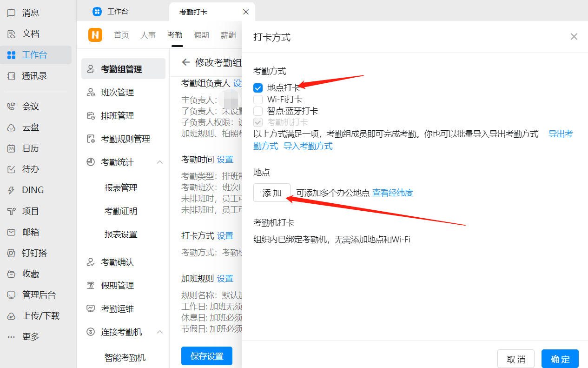Check the 智点·蓝牙打卡 option

coord(258,111)
